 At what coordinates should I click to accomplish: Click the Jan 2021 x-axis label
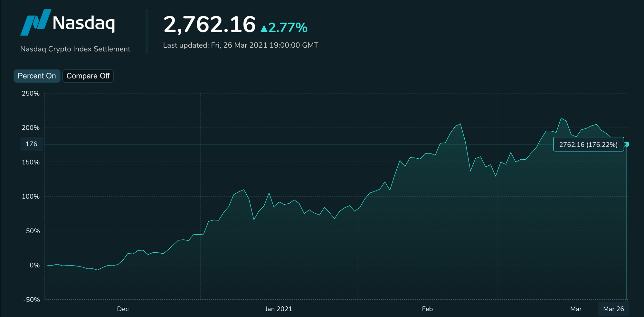(x=279, y=309)
